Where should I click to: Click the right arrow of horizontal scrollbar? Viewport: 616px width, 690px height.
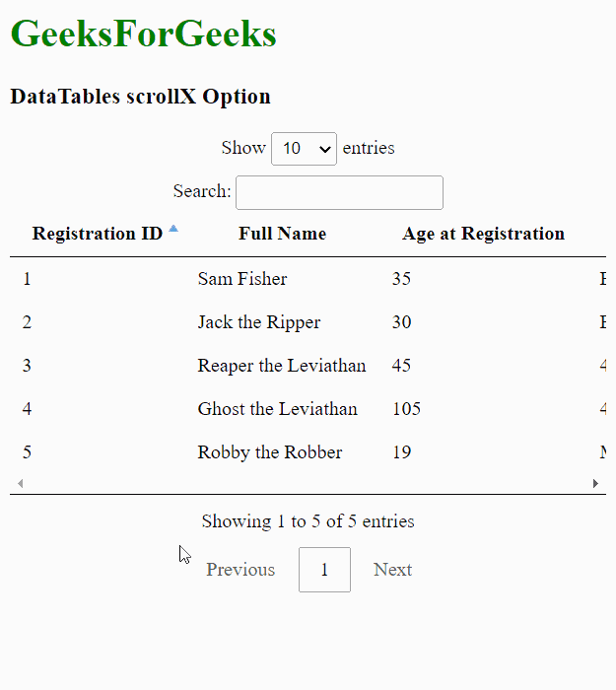pyautogui.click(x=595, y=483)
